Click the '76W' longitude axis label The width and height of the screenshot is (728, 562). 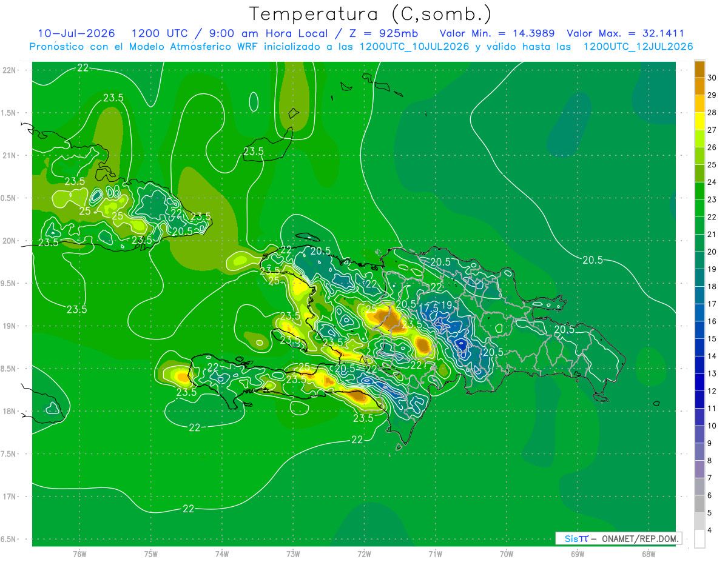pyautogui.click(x=79, y=554)
